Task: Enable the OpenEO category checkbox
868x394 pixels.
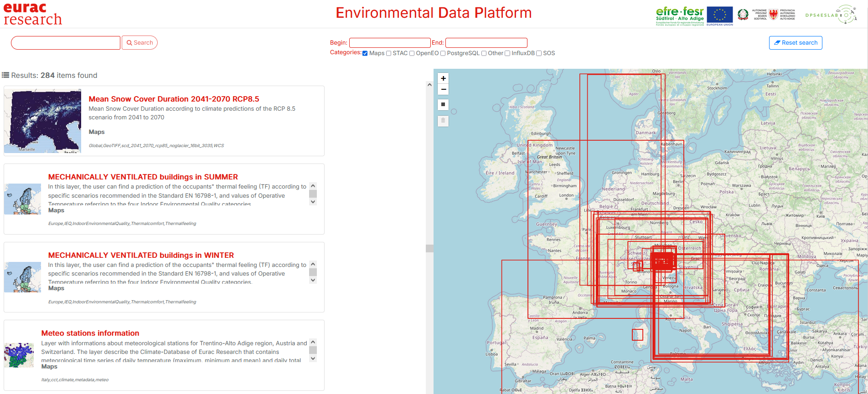Action: [x=412, y=53]
